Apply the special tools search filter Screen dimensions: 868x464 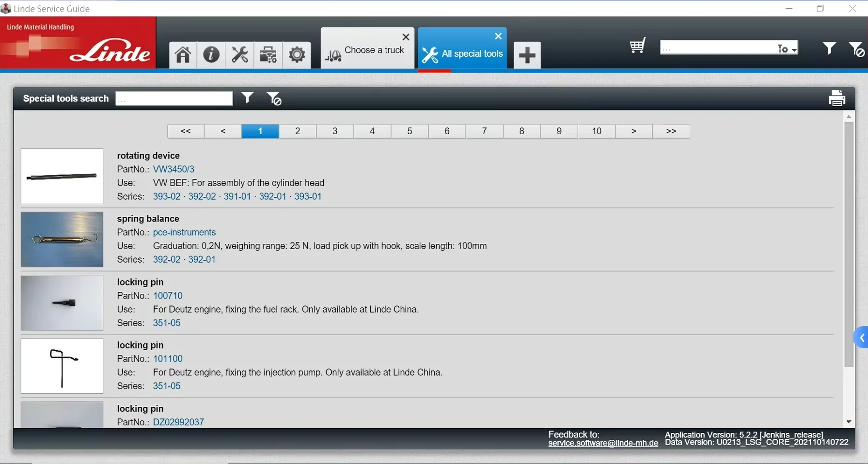pos(247,98)
